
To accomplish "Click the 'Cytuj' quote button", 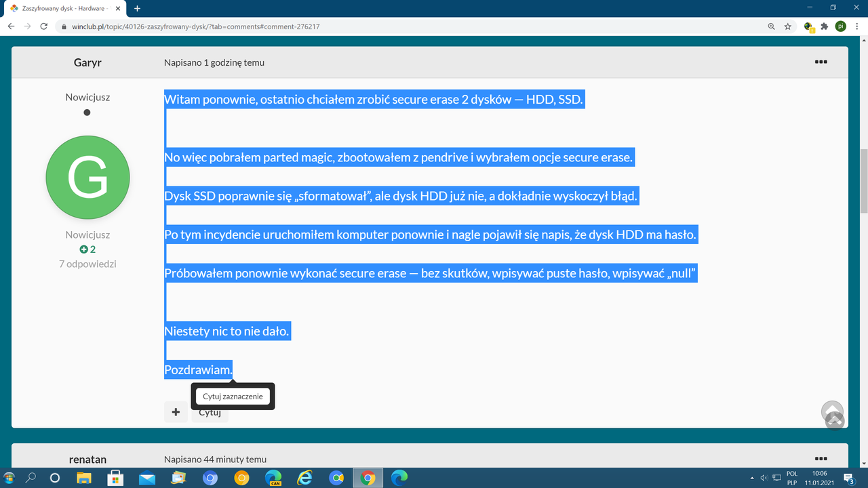I will 210,412.
